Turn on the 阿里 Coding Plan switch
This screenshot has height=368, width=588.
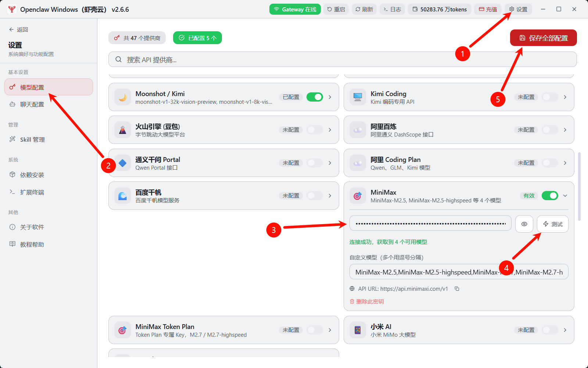click(550, 163)
